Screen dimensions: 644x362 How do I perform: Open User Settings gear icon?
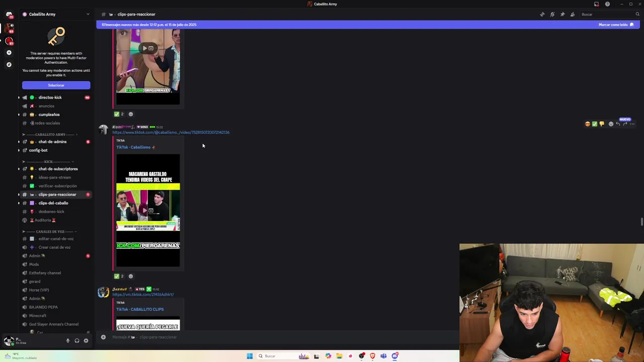(x=86, y=341)
